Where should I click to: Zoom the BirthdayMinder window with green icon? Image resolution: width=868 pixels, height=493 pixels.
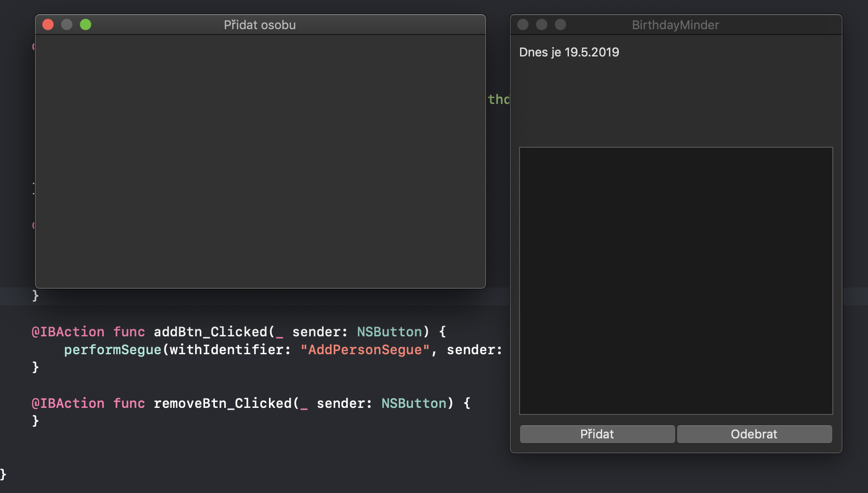click(x=560, y=24)
